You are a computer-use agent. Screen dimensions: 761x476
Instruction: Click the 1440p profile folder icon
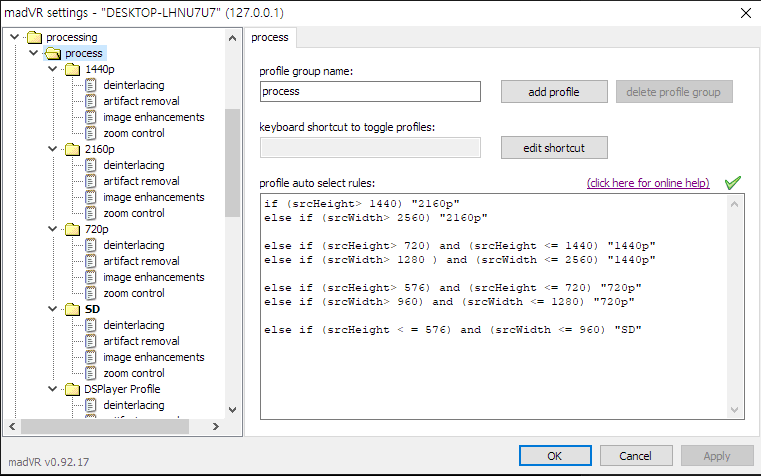point(73,69)
